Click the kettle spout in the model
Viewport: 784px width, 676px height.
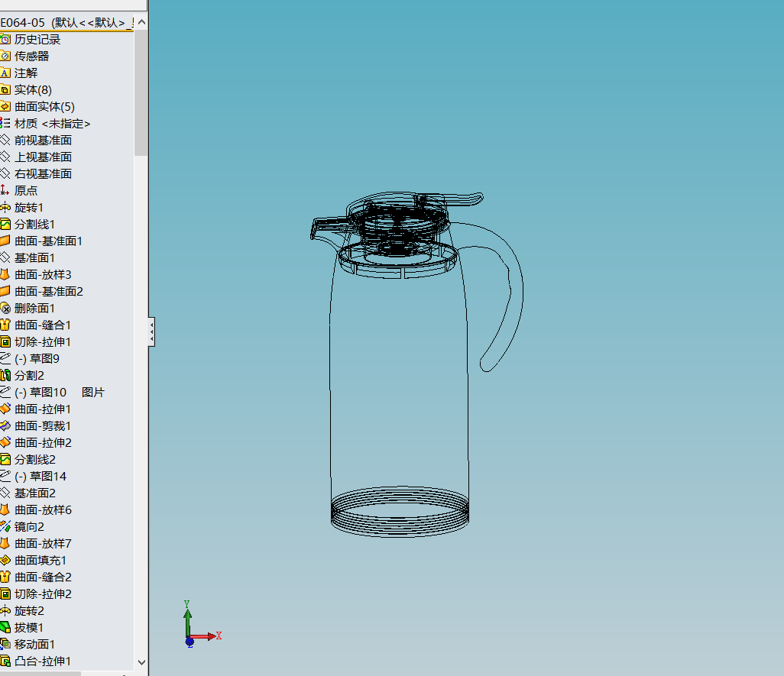[328, 231]
